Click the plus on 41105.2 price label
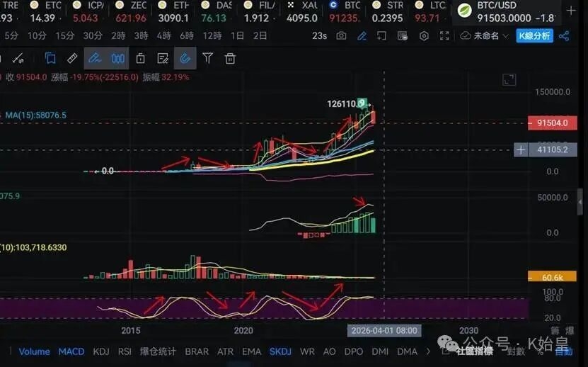This screenshot has width=588, height=367. coord(521,149)
